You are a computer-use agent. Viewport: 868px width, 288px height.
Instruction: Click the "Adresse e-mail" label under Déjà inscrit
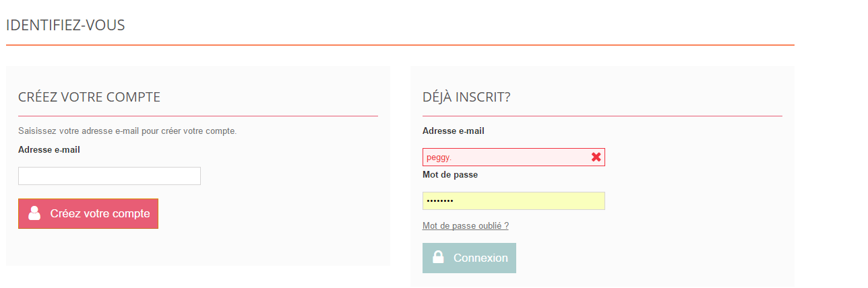(x=454, y=131)
